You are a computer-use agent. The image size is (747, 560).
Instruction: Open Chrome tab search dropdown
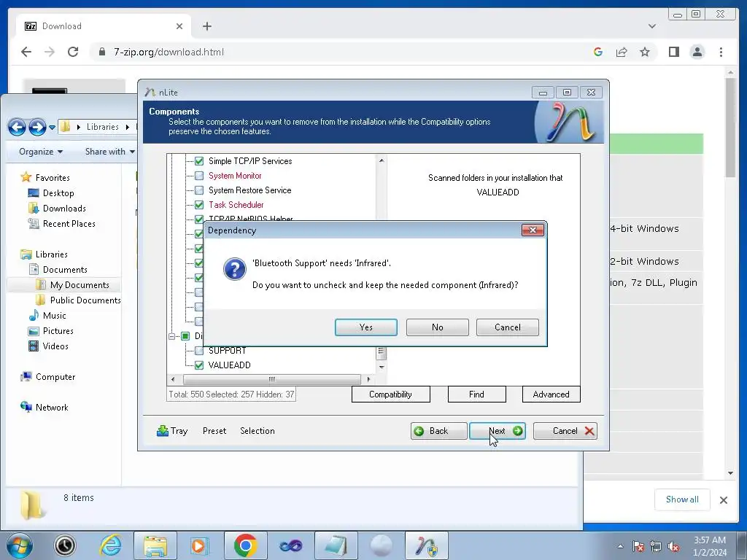[x=652, y=26]
